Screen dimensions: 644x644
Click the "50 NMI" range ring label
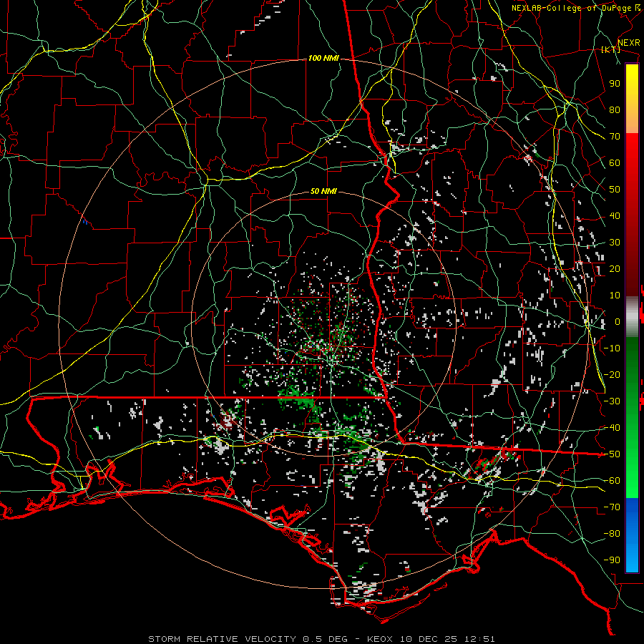[x=323, y=191]
